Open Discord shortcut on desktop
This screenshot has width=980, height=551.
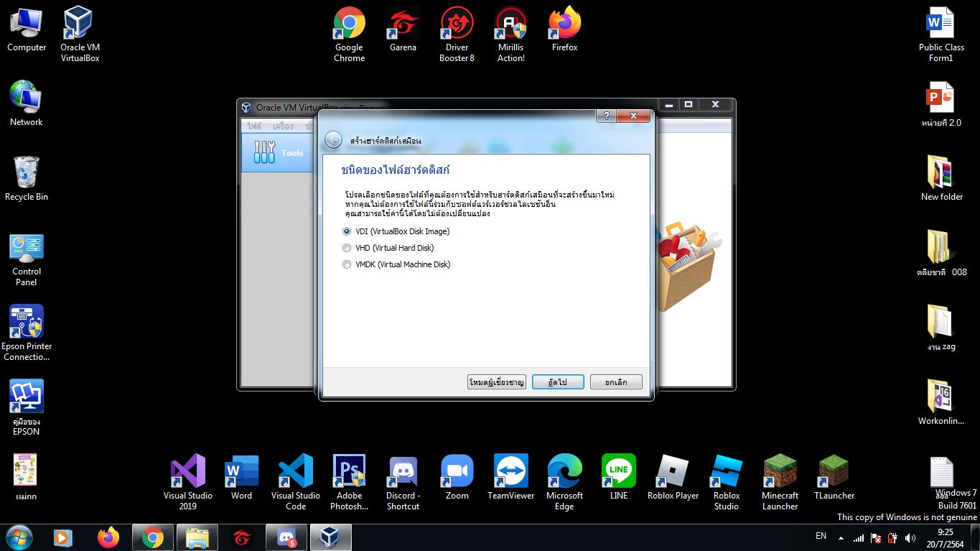(403, 482)
